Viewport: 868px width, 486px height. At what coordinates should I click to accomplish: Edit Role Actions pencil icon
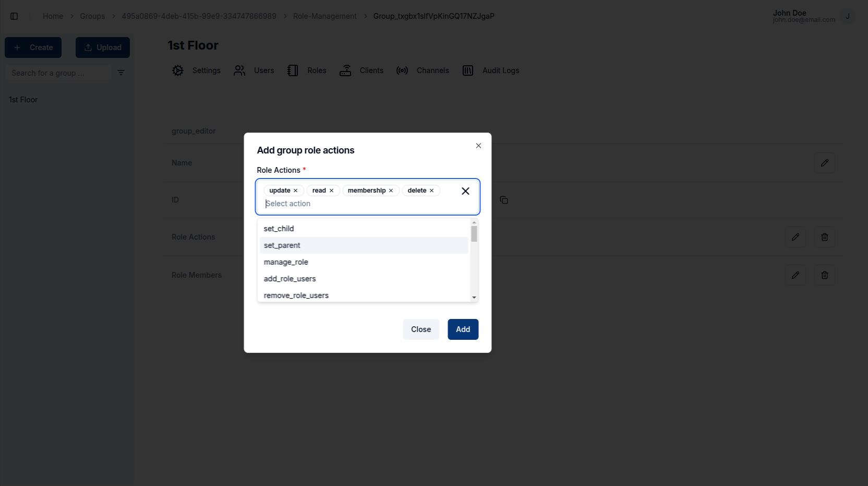795,237
